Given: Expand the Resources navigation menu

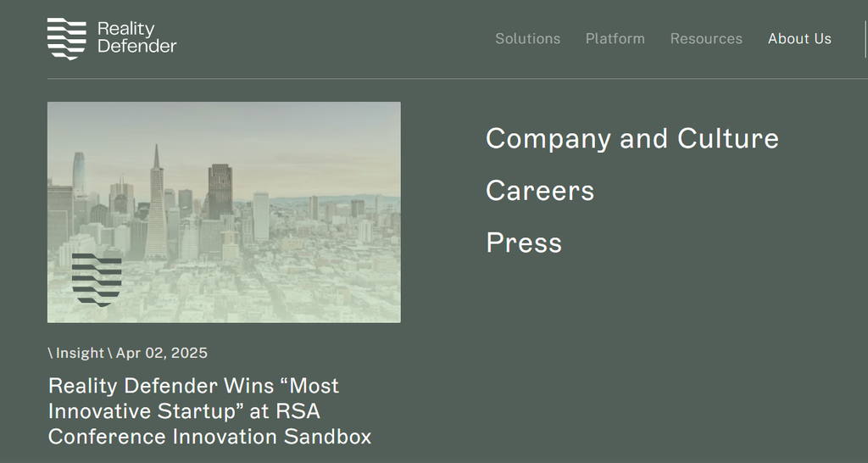Looking at the screenshot, I should point(706,39).
